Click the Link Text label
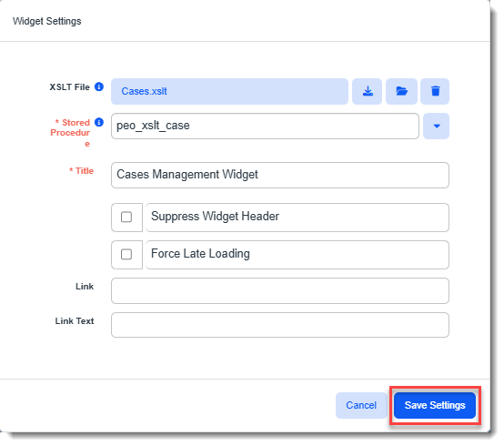 coord(75,321)
